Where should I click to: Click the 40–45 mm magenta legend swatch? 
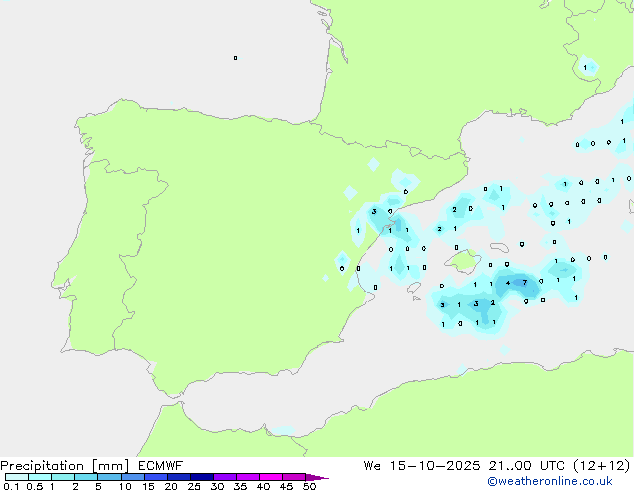(271, 477)
